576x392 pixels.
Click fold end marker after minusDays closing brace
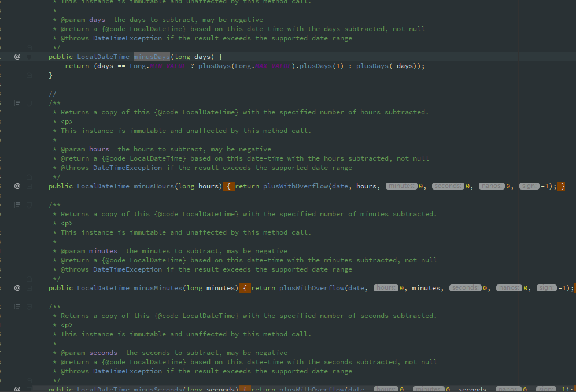coord(29,75)
